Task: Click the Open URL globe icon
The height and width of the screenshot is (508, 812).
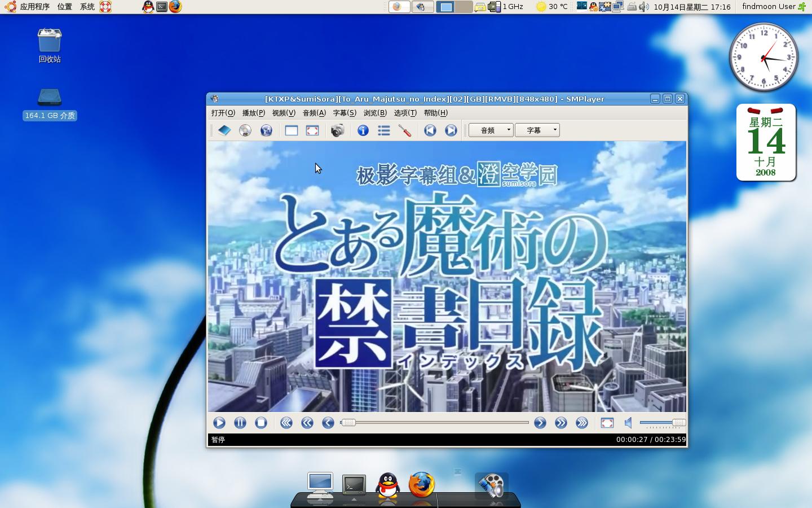Action: [x=266, y=130]
